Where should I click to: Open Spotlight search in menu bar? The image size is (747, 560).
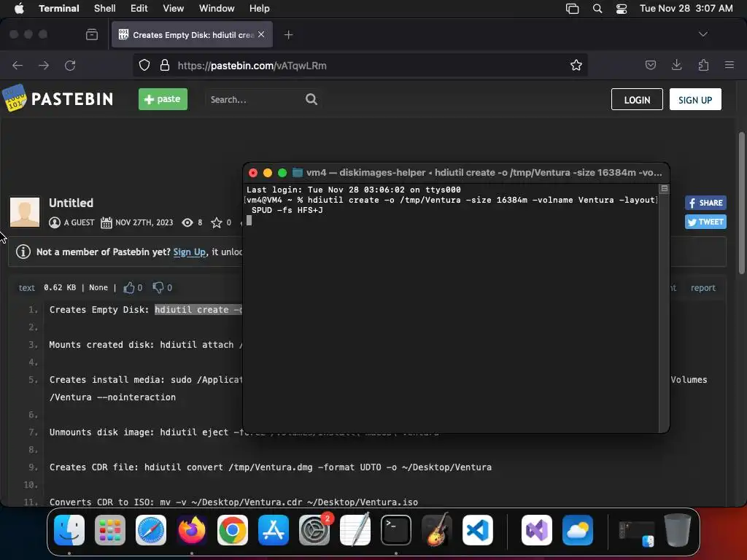pyautogui.click(x=597, y=9)
